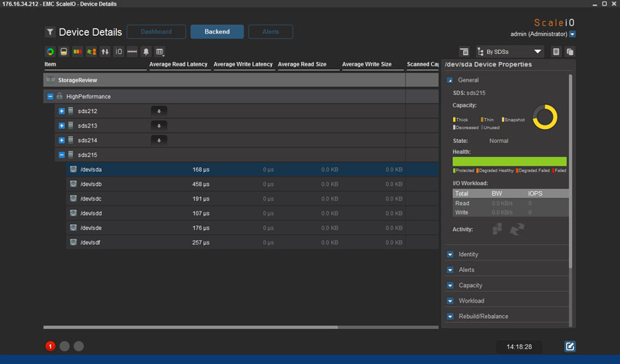The width and height of the screenshot is (620, 364).
Task: Click the red alert counter showing 1
Action: tap(50, 346)
